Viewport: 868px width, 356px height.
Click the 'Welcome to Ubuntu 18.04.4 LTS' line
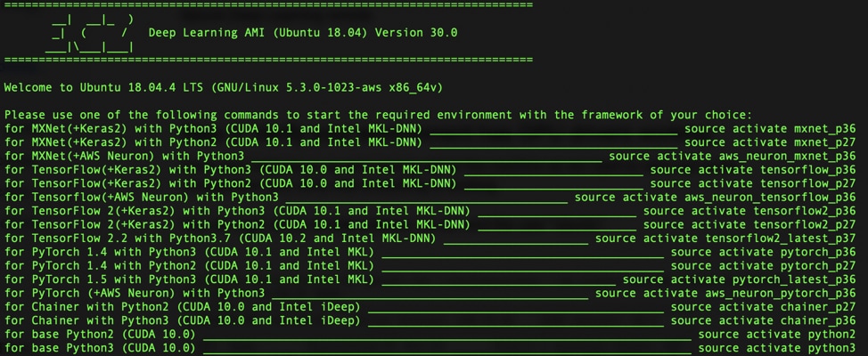point(223,87)
